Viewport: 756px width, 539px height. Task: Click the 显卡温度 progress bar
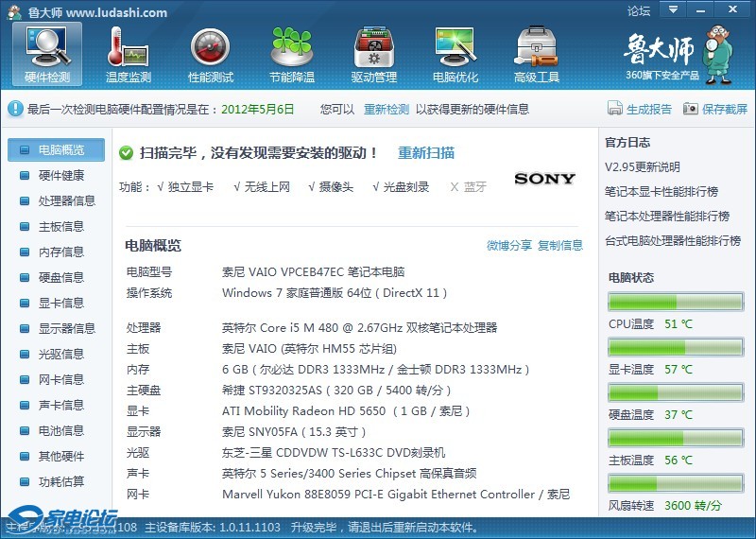676,347
